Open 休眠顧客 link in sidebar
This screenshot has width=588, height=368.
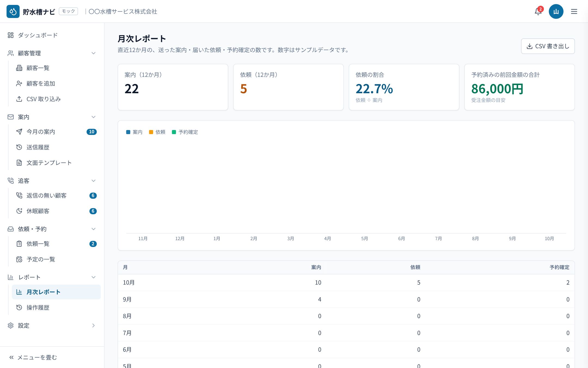[x=56, y=211]
